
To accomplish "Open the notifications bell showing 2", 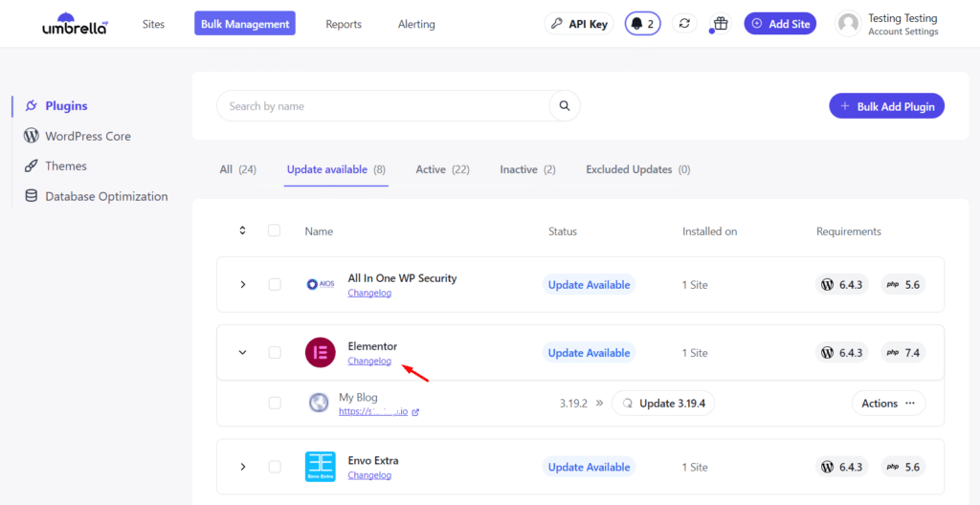I will (x=642, y=24).
